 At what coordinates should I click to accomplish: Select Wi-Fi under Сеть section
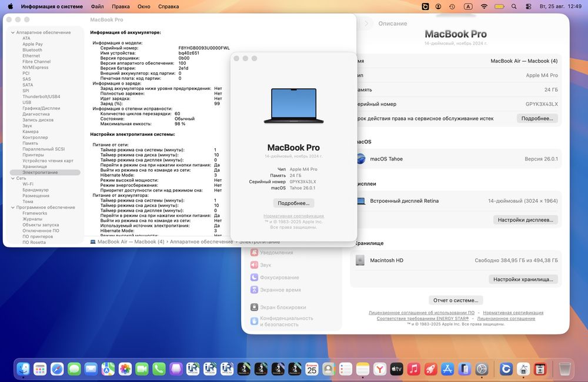[28, 184]
